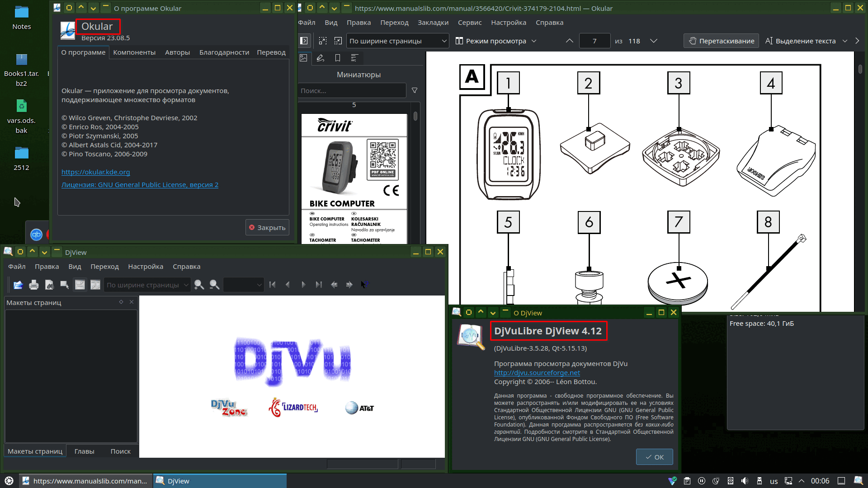Toggle the Okular sidebar panel button

(x=304, y=41)
